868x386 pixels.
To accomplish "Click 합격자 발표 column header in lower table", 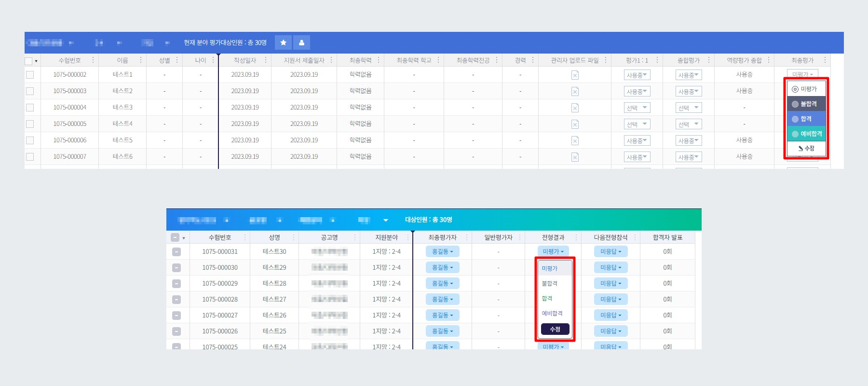I will 668,237.
